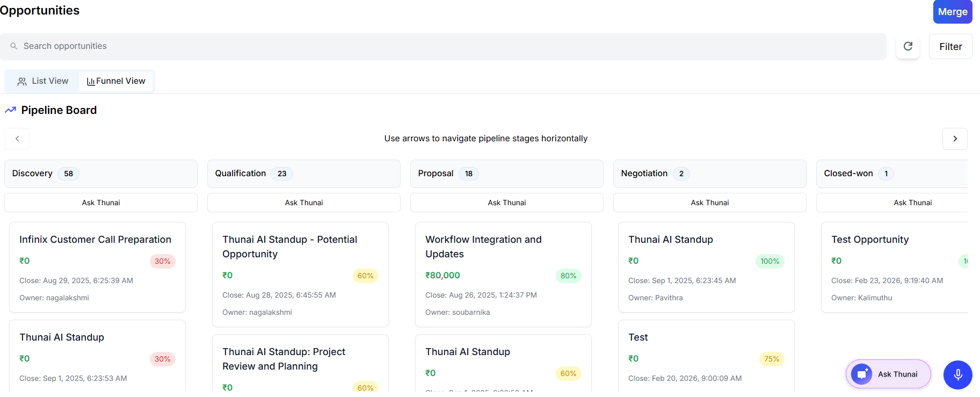Select the Proposal stage header

(507, 174)
